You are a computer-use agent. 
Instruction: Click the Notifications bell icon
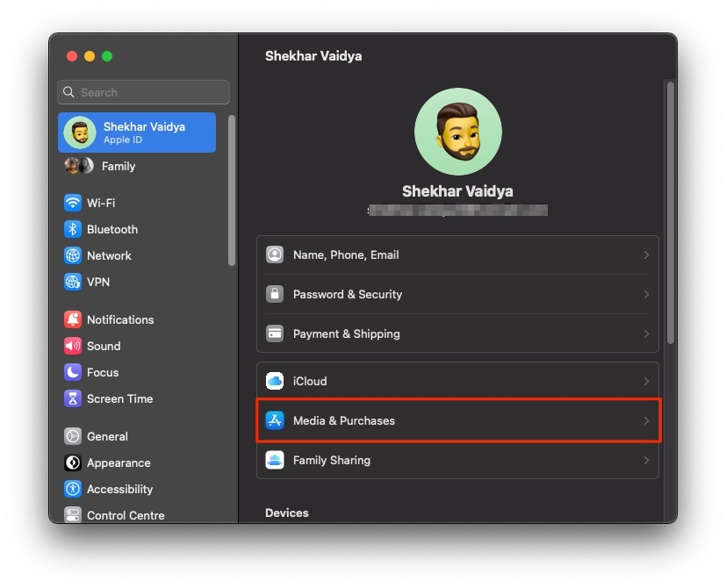73,319
